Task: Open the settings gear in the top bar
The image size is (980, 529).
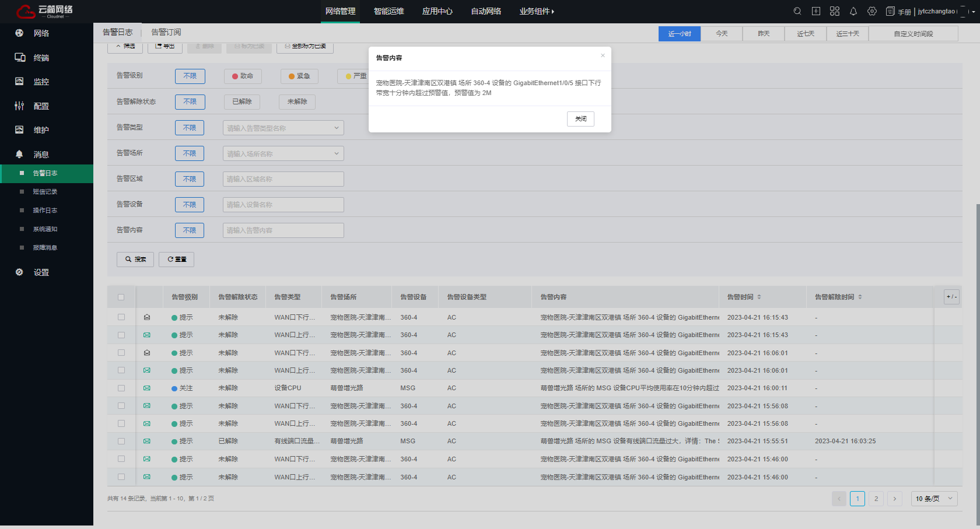Action: (x=872, y=11)
